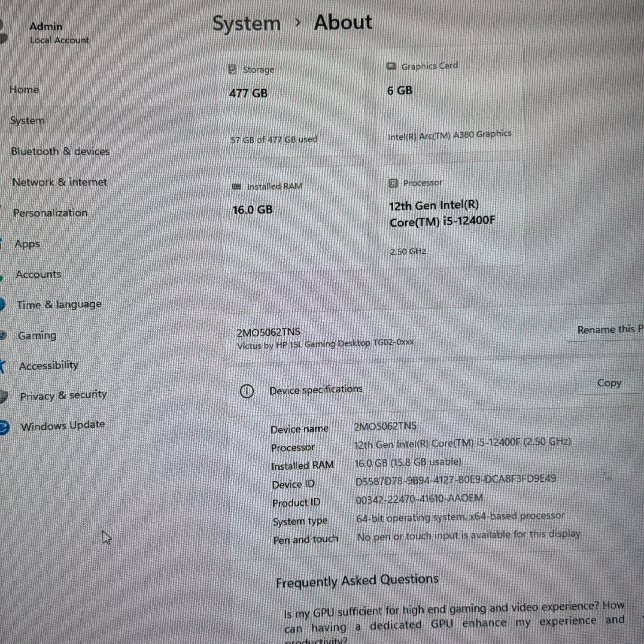Viewport: 644px width, 644px height.
Task: Open the Personalization settings page
Action: click(50, 213)
